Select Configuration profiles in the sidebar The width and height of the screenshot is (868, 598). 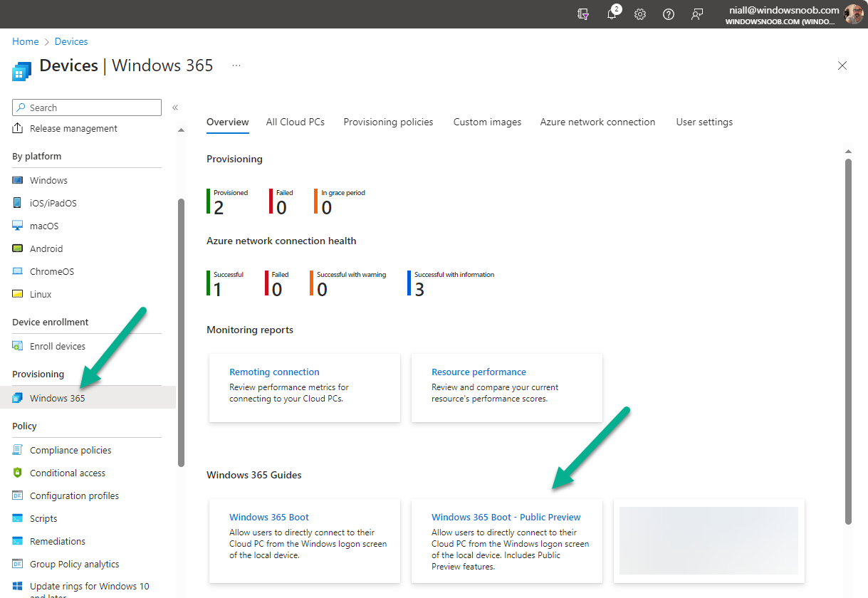pos(74,495)
